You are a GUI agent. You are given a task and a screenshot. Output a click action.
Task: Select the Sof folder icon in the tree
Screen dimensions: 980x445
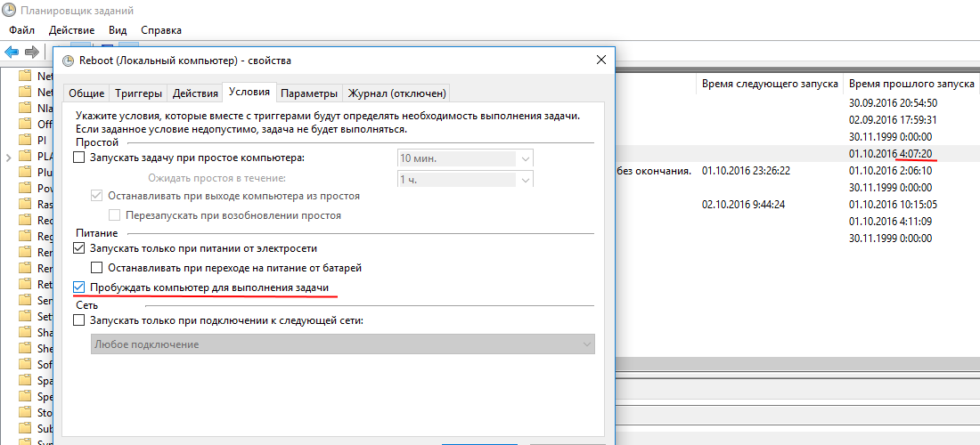pyautogui.click(x=25, y=364)
